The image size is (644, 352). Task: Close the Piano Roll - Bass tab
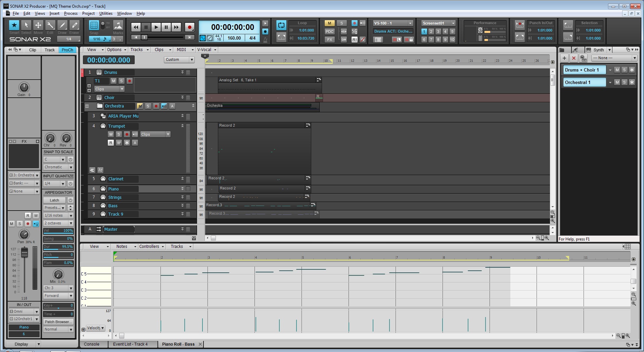pyautogui.click(x=200, y=344)
